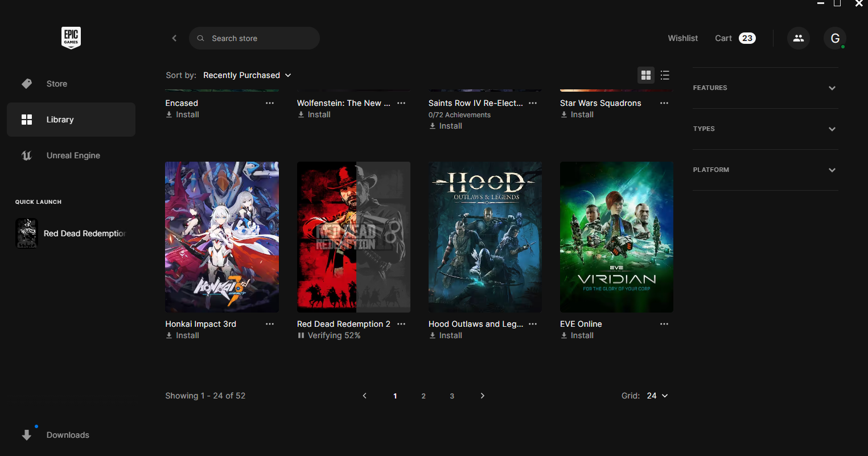This screenshot has width=868, height=456.
Task: Open the Store section
Action: point(71,84)
